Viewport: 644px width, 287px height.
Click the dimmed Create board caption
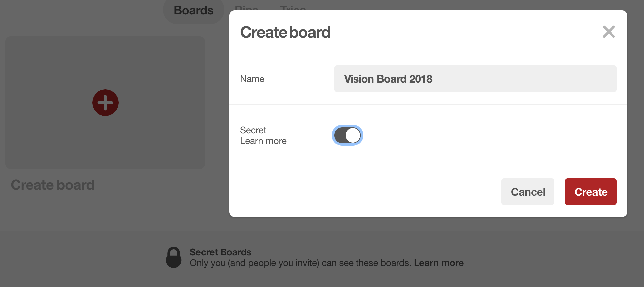click(52, 185)
